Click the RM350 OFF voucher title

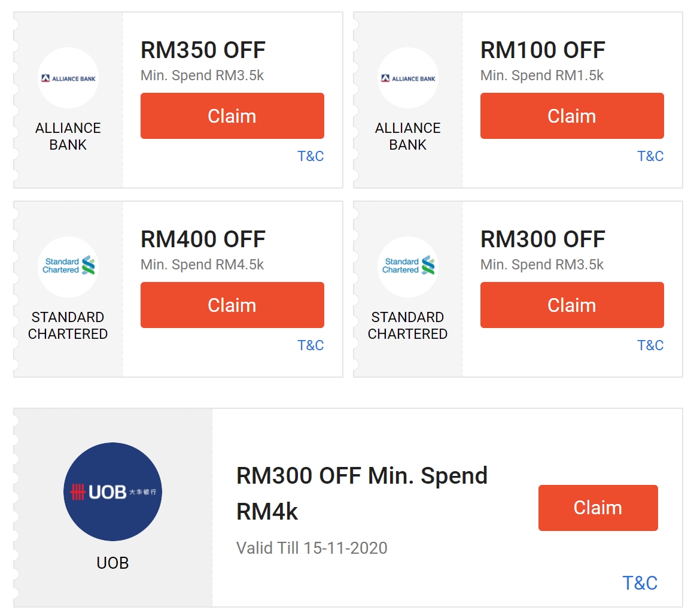(203, 50)
